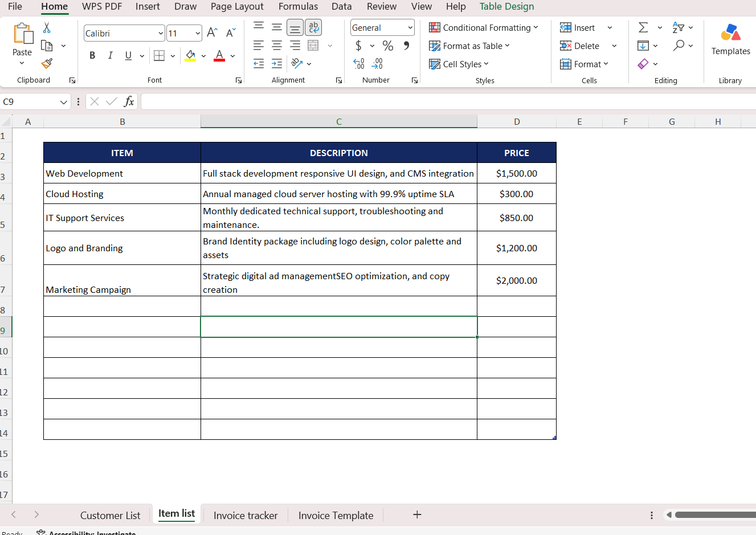Image resolution: width=756 pixels, height=535 pixels.
Task: Toggle Italic formatting
Action: (x=110, y=55)
